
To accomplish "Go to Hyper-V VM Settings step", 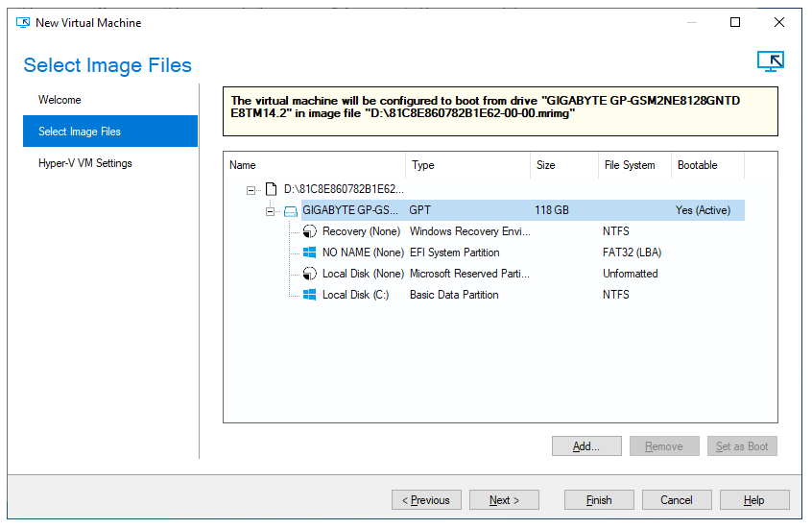I will click(x=84, y=163).
